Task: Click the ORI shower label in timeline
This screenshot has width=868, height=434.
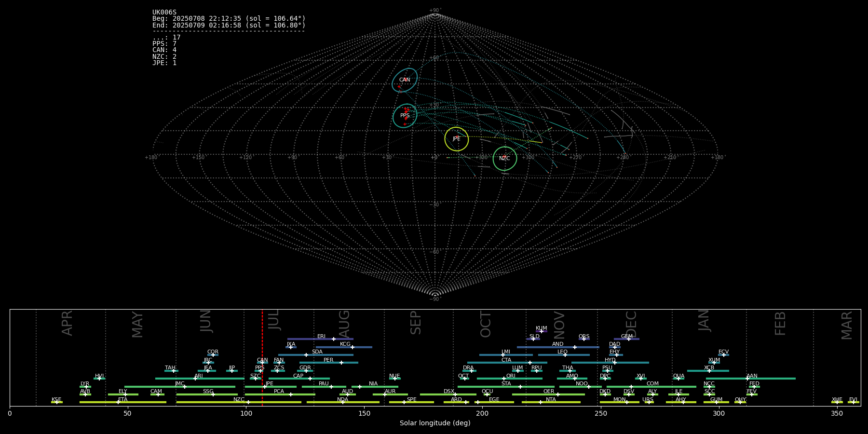Action: pos(511,376)
